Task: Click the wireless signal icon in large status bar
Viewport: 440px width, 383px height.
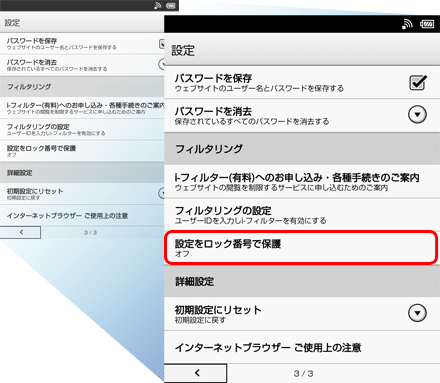Action: point(407,24)
